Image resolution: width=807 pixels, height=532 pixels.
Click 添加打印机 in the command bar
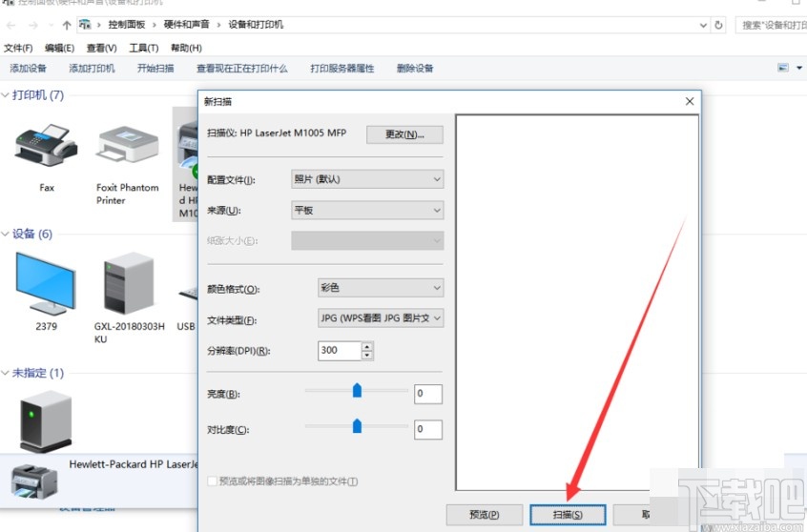[x=92, y=68]
